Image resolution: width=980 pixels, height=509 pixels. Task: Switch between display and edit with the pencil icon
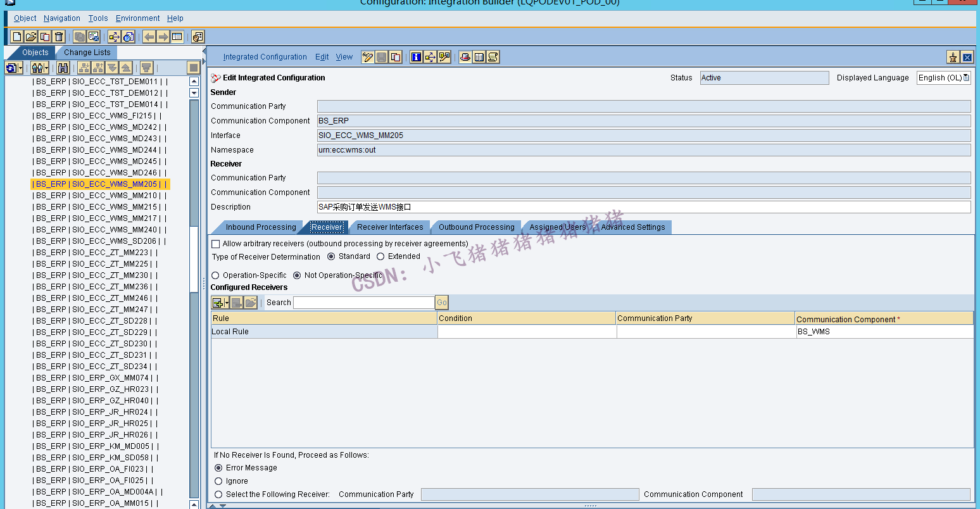pos(368,56)
